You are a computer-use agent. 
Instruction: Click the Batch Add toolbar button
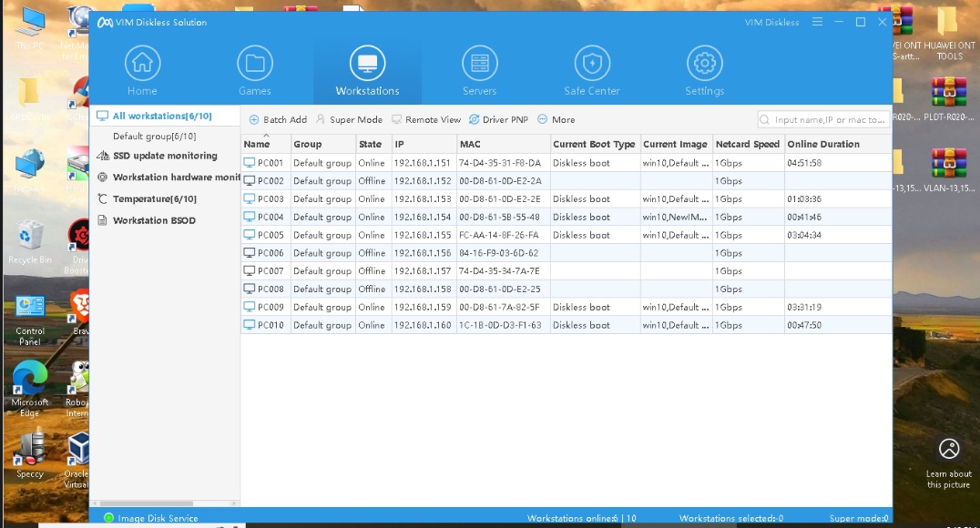coord(278,119)
